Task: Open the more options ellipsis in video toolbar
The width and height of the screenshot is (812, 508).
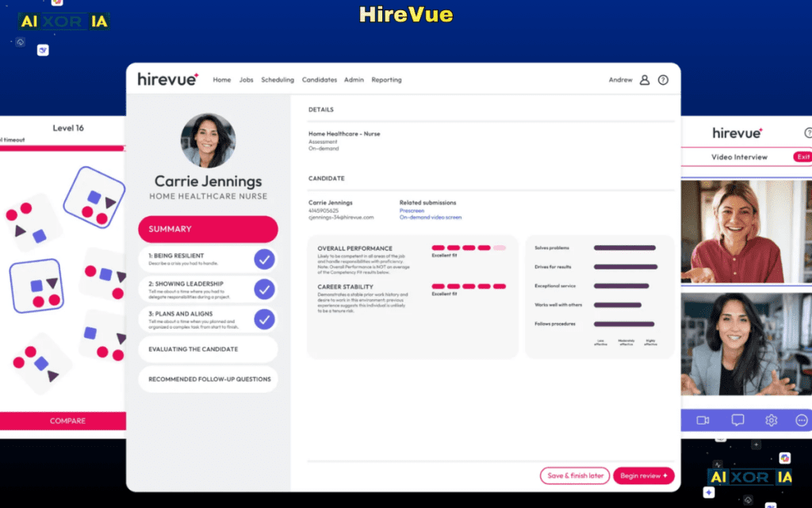Action: point(802,421)
